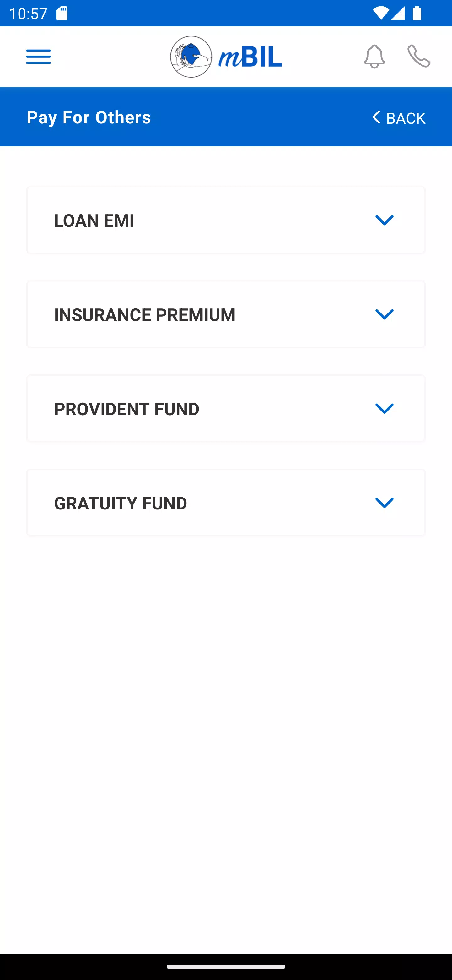Image resolution: width=452 pixels, height=980 pixels.
Task: Expand the INSURANCE PREMIUM chevron arrow
Action: click(x=384, y=315)
